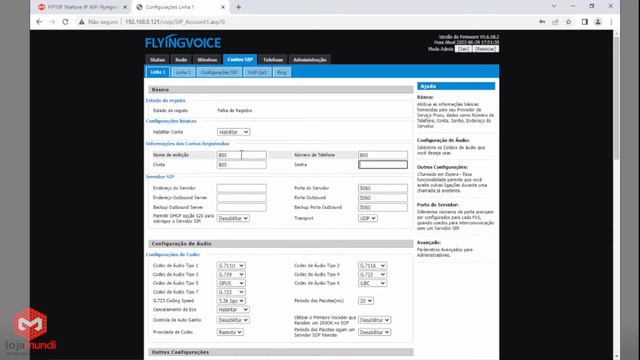Image resolution: width=640 pixels, height=360 pixels.
Task: Open the Chrome three-dot menu
Action: coord(611,22)
